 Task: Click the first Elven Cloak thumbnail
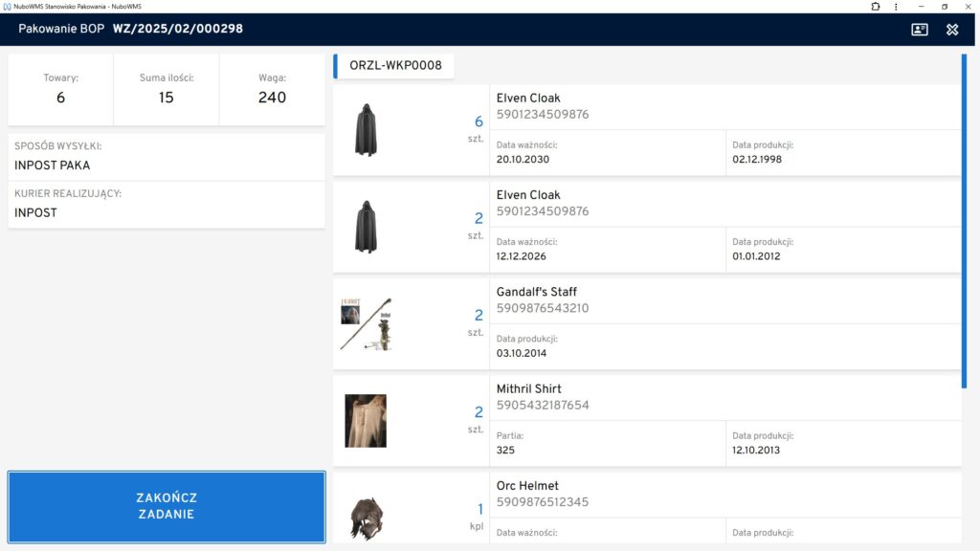(366, 130)
